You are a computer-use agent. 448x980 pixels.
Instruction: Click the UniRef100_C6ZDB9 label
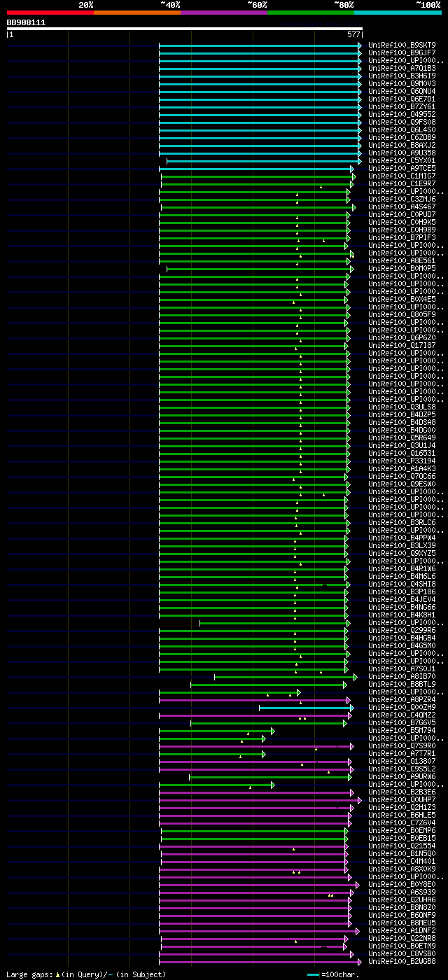(402, 137)
